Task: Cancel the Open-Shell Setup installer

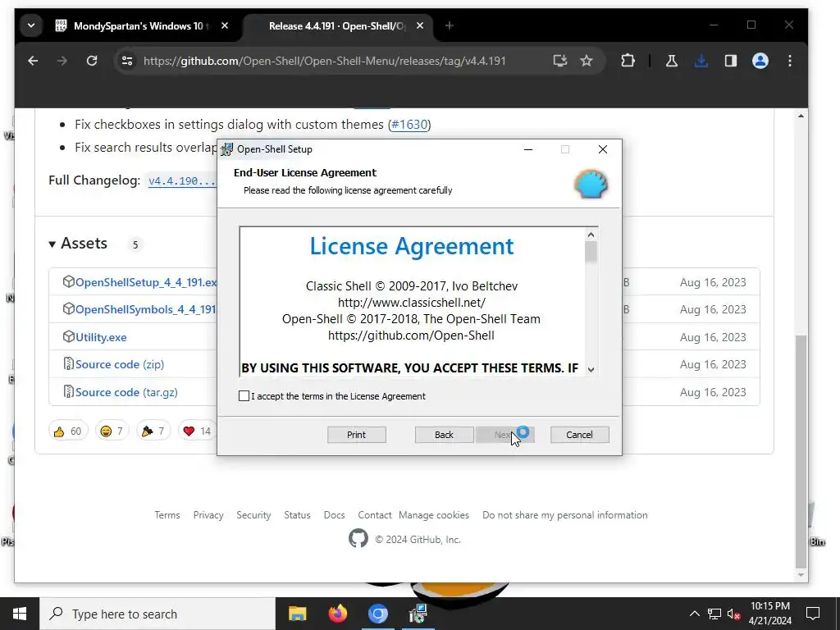Action: 579,435
